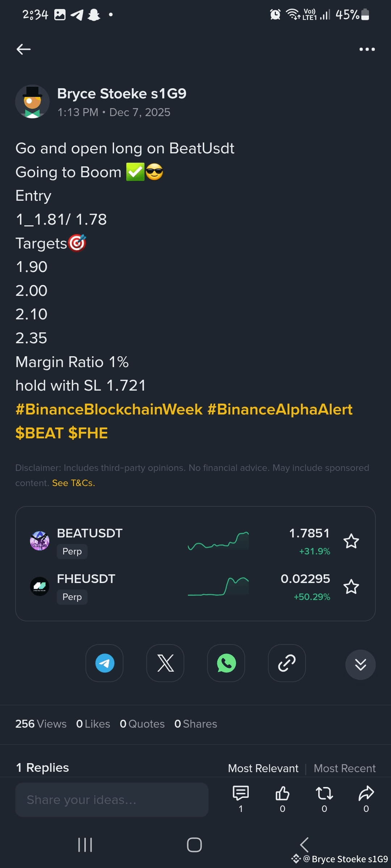Share the post via Telegram

point(105,663)
